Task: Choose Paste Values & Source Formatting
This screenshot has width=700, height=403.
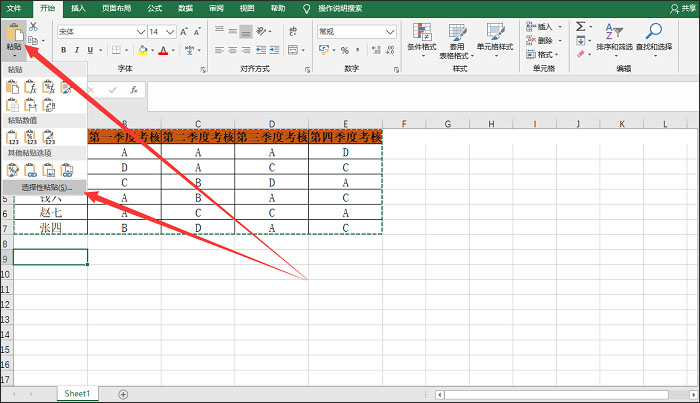Action: coord(48,137)
